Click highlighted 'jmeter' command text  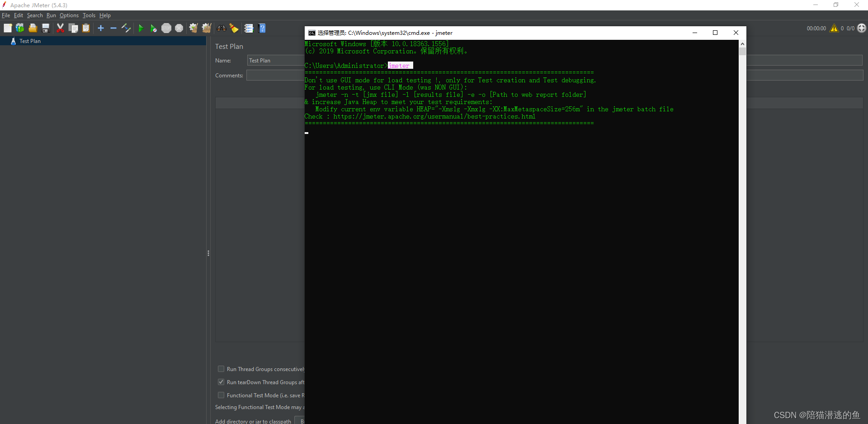400,66
